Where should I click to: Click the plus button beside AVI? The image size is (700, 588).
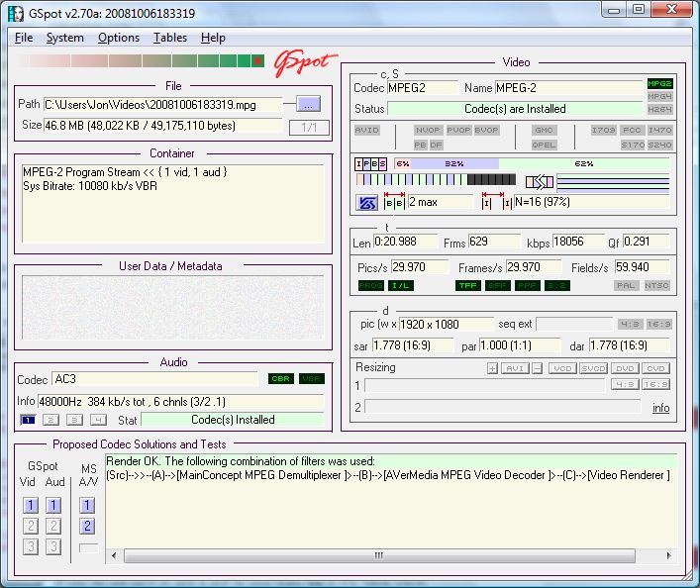point(492,369)
